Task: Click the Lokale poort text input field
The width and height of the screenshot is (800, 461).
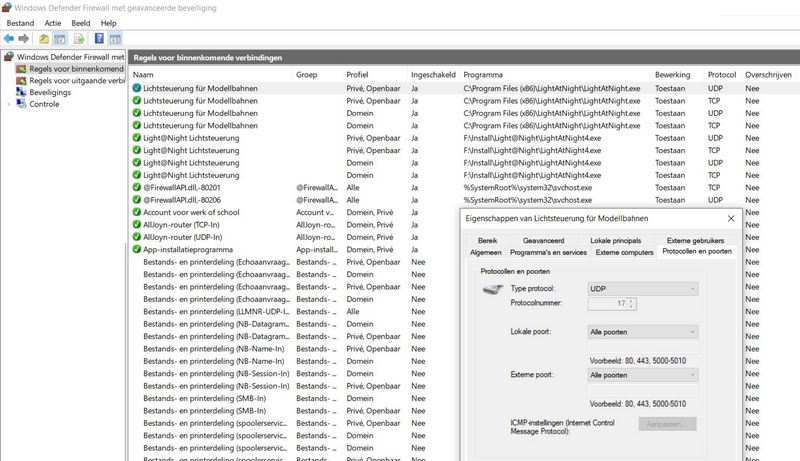Action: click(x=643, y=348)
